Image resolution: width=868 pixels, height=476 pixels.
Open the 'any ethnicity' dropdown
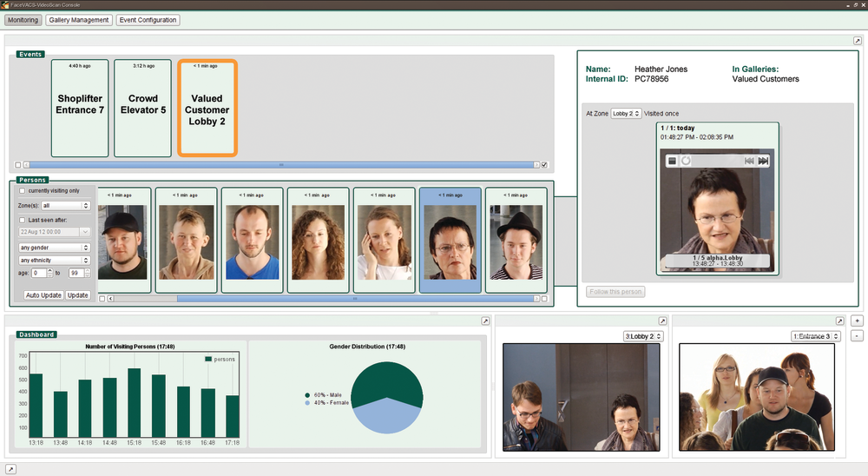tap(55, 260)
